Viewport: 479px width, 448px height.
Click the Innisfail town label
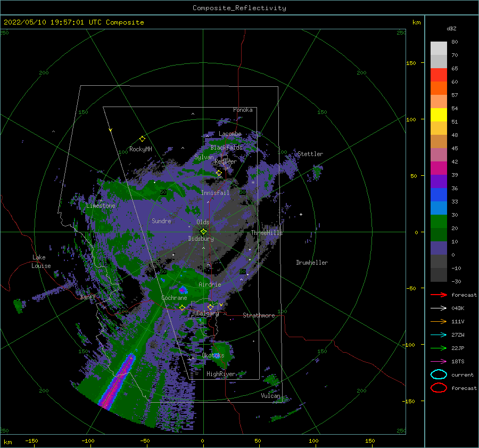click(215, 193)
